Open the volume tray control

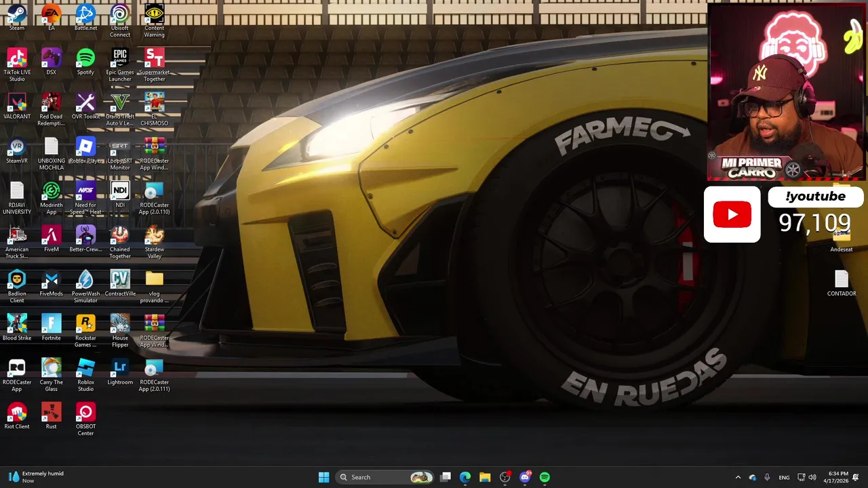(812, 477)
